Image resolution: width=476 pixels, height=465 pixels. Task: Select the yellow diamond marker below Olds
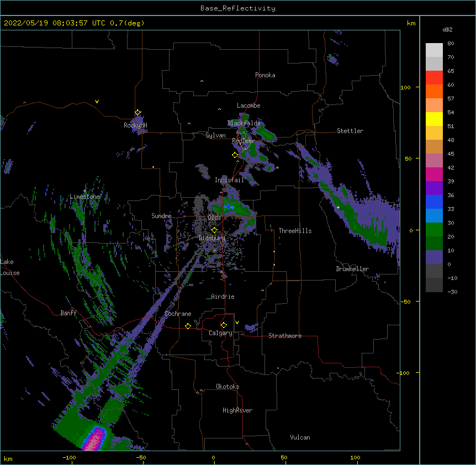click(214, 230)
